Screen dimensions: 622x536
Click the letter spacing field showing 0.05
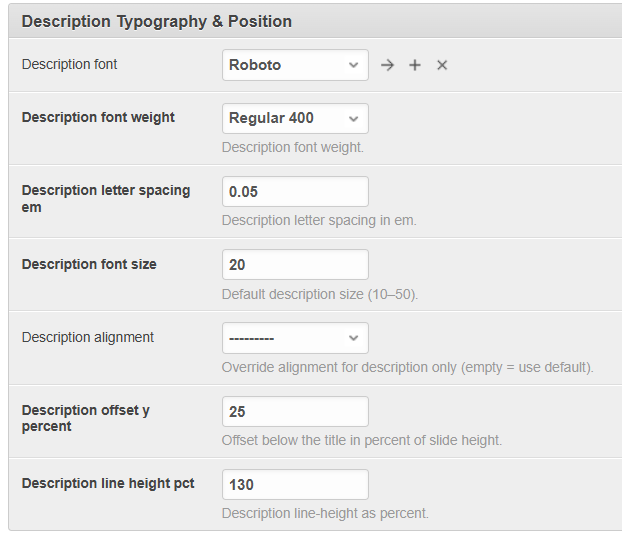coord(295,192)
